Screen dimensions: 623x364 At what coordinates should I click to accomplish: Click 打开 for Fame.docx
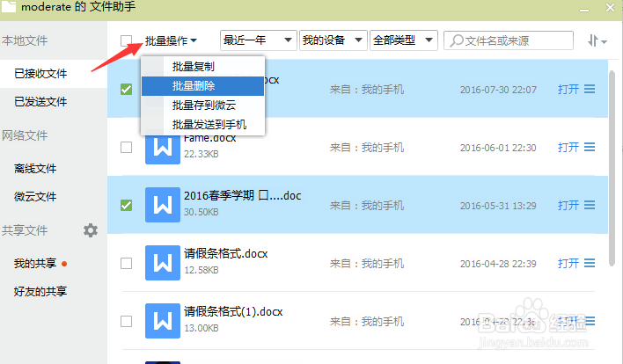point(568,147)
